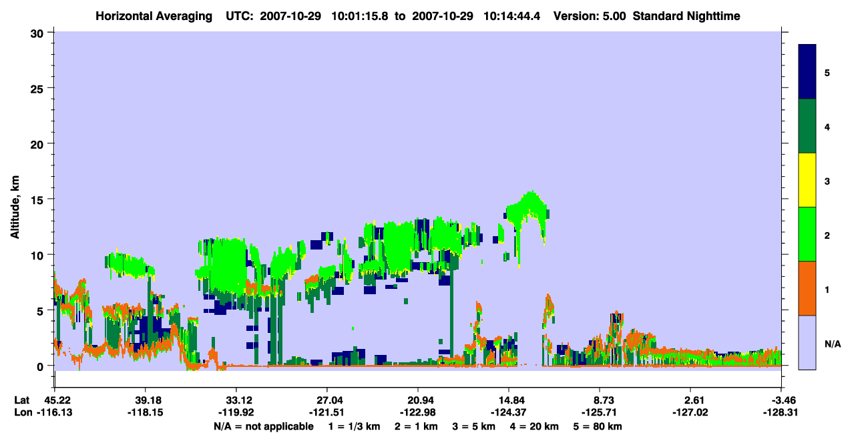The height and width of the screenshot is (445, 868).
Task: Click the y-axis tick label 25
Action: point(39,88)
